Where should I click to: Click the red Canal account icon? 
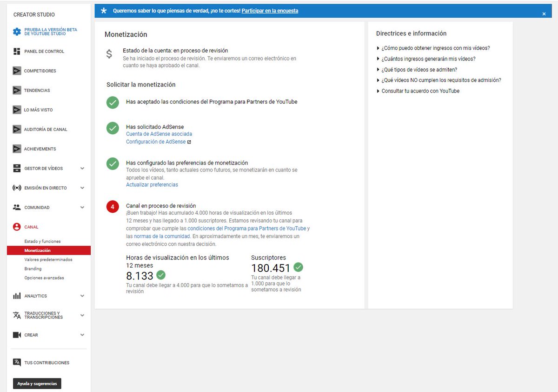tap(17, 227)
